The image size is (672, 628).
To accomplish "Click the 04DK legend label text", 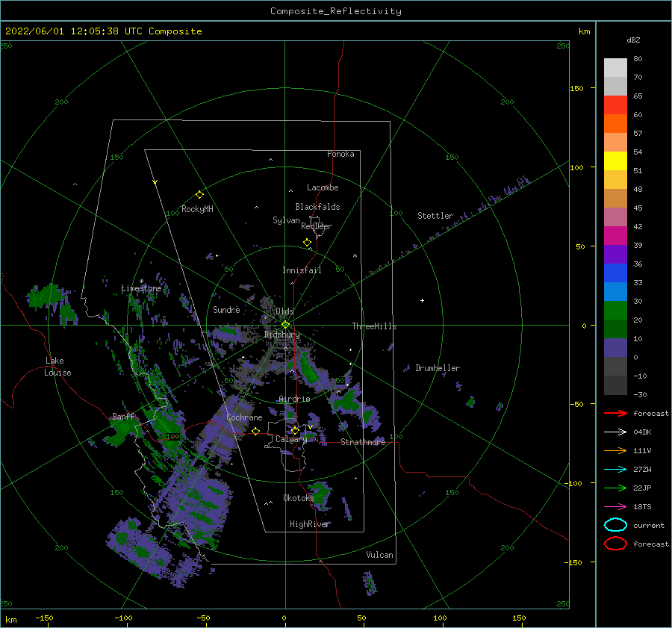I will click(x=642, y=432).
